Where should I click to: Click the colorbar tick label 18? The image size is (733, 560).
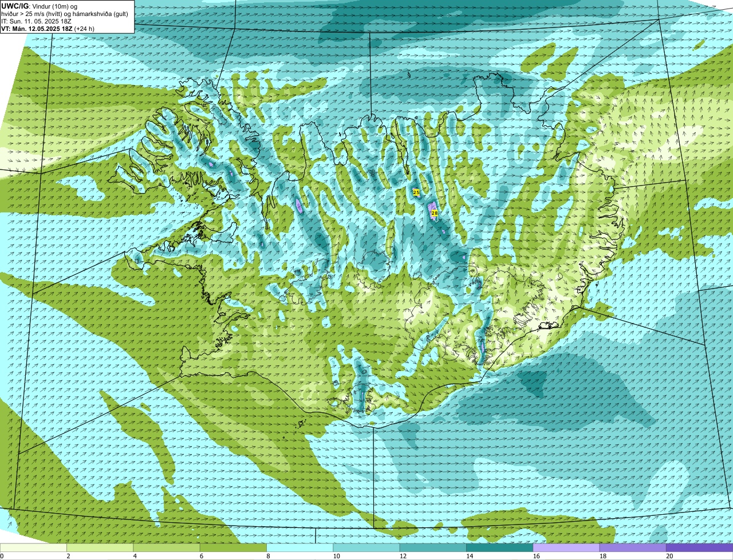(602, 556)
